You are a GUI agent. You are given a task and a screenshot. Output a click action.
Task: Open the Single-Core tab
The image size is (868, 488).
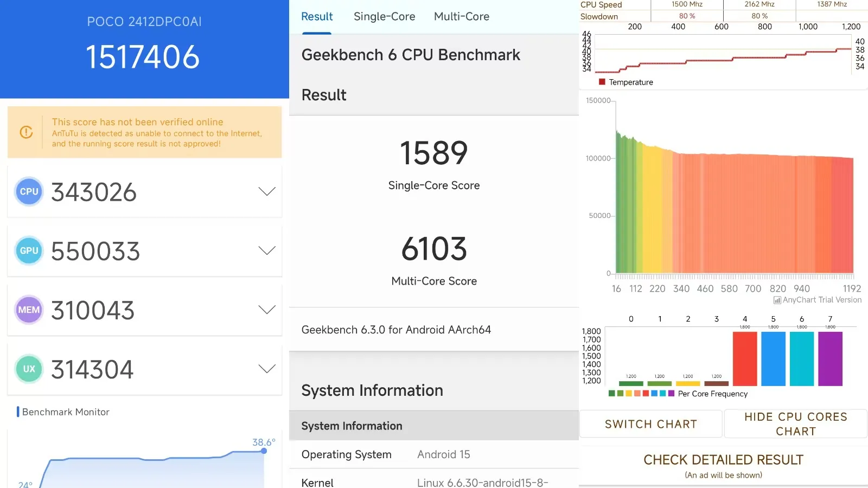(384, 17)
